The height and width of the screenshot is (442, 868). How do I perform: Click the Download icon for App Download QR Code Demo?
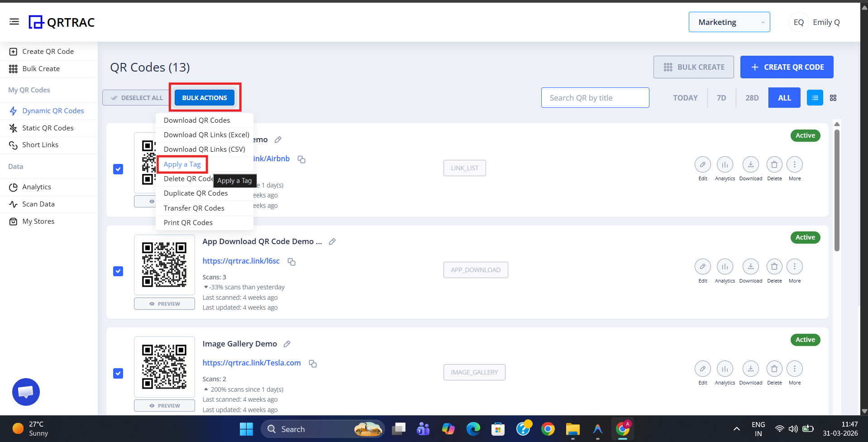[x=750, y=266]
